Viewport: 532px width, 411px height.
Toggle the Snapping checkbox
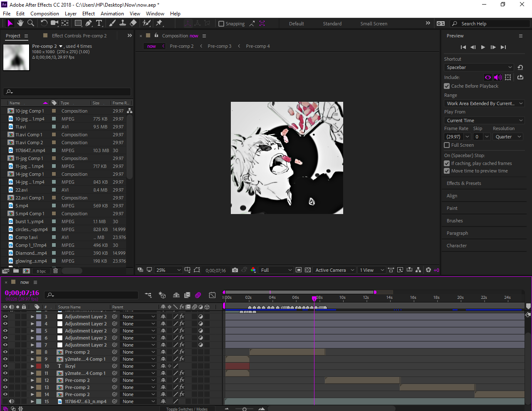tap(221, 24)
